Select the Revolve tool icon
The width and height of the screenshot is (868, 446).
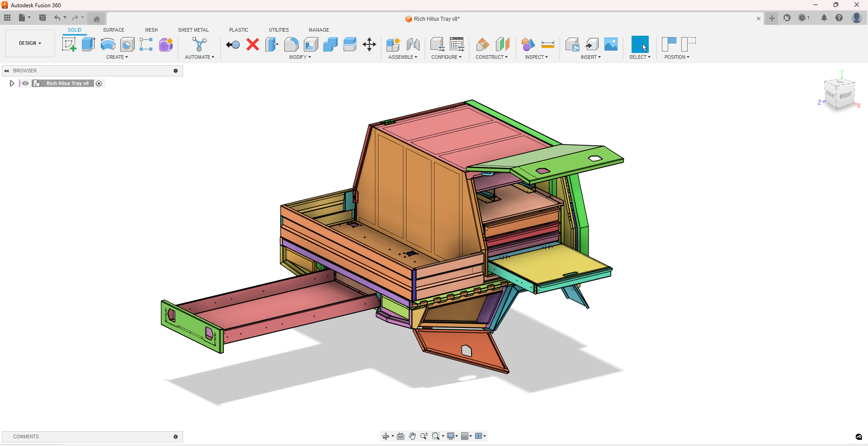pyautogui.click(x=108, y=44)
